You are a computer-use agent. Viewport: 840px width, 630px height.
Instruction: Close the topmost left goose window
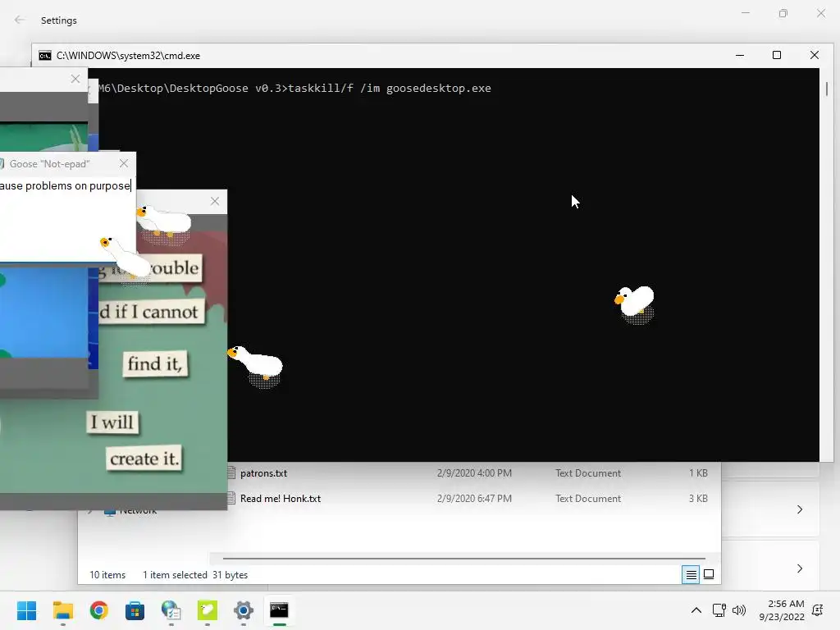75,79
